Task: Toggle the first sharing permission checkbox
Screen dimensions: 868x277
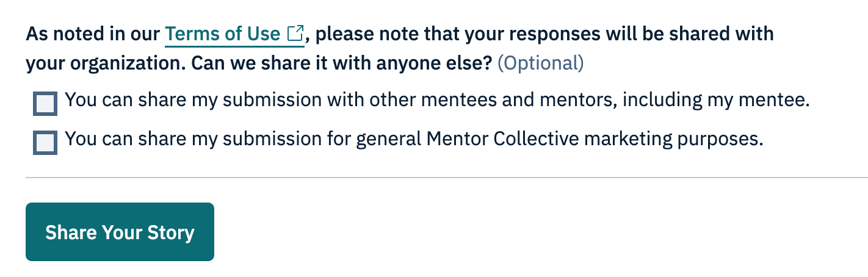Action: coord(45,104)
